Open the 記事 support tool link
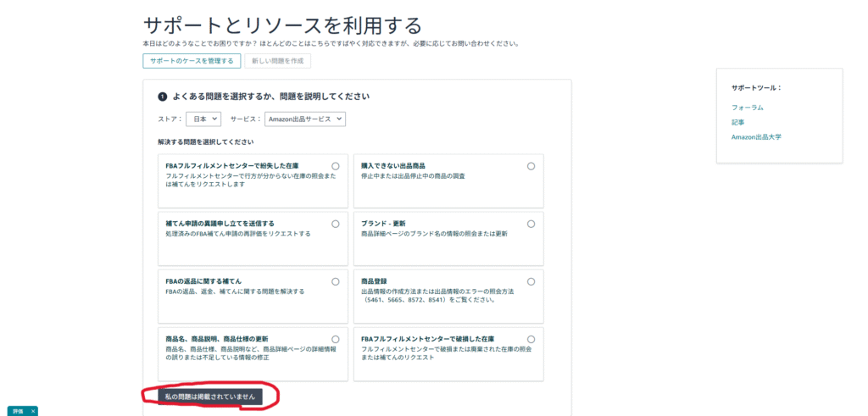 pyautogui.click(x=738, y=122)
